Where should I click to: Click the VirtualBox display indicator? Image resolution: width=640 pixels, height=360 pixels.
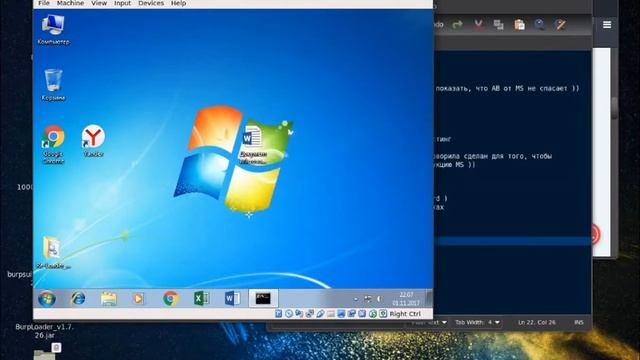click(341, 313)
